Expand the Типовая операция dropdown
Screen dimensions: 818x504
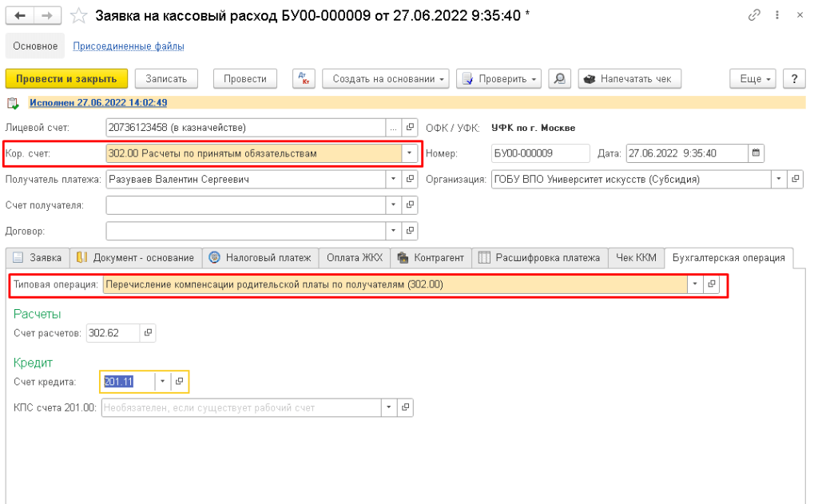tap(694, 284)
